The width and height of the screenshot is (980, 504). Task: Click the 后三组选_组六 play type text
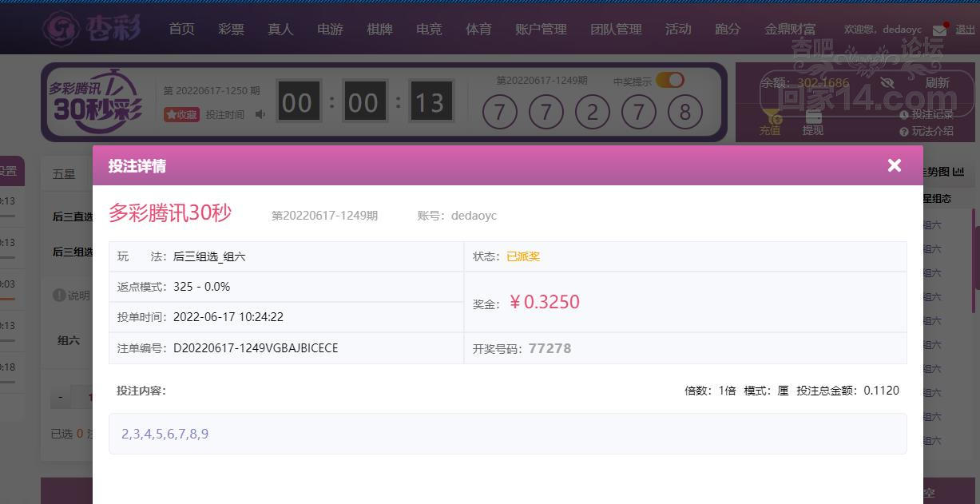pos(209,256)
